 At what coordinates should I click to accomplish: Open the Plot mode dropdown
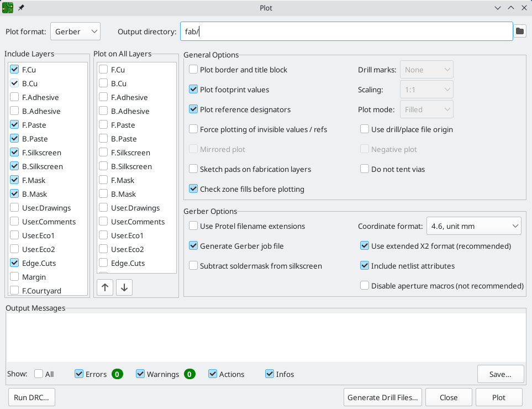pos(426,109)
